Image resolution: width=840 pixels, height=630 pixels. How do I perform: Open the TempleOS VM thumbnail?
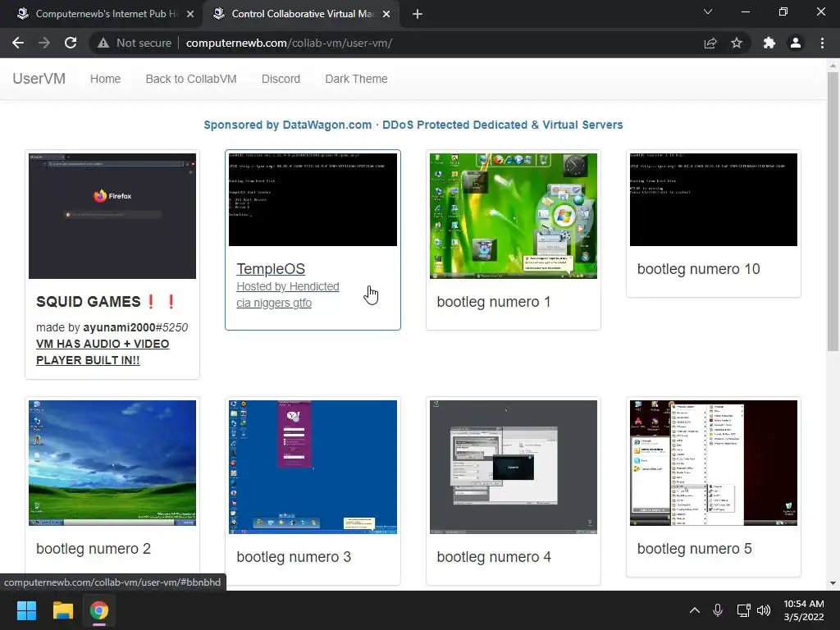pyautogui.click(x=313, y=200)
